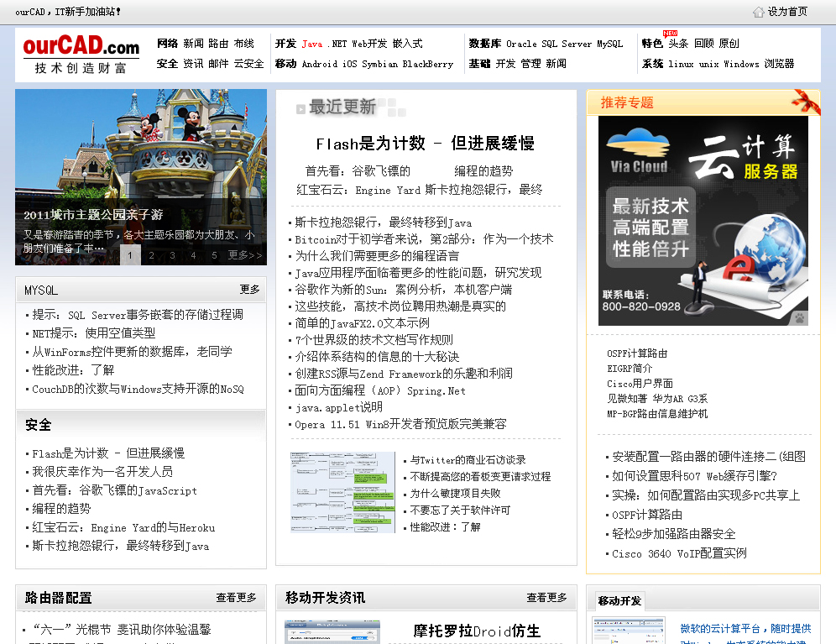Go to the linux section link

pyautogui.click(x=681, y=64)
